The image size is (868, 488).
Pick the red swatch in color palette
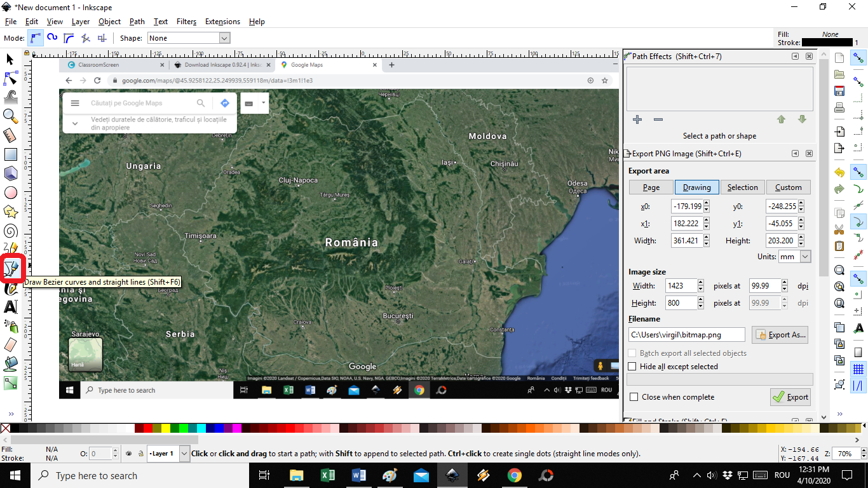147,428
